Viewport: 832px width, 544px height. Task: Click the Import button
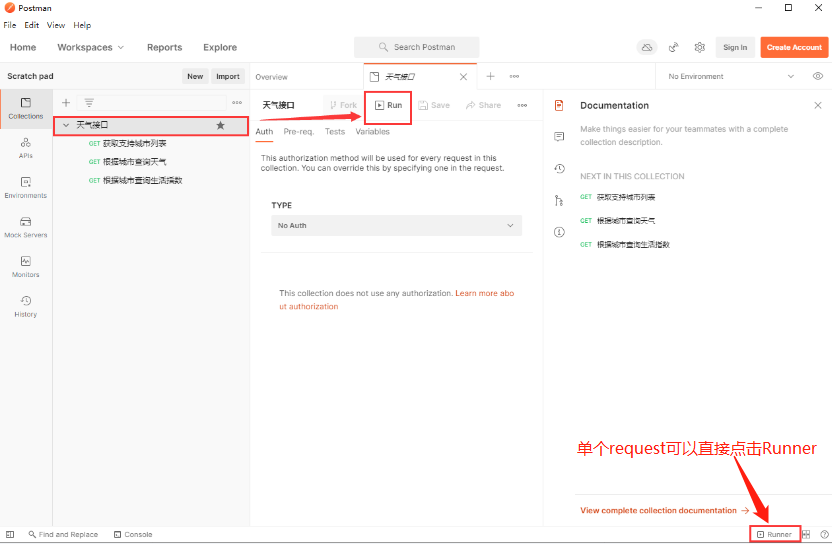tap(228, 76)
